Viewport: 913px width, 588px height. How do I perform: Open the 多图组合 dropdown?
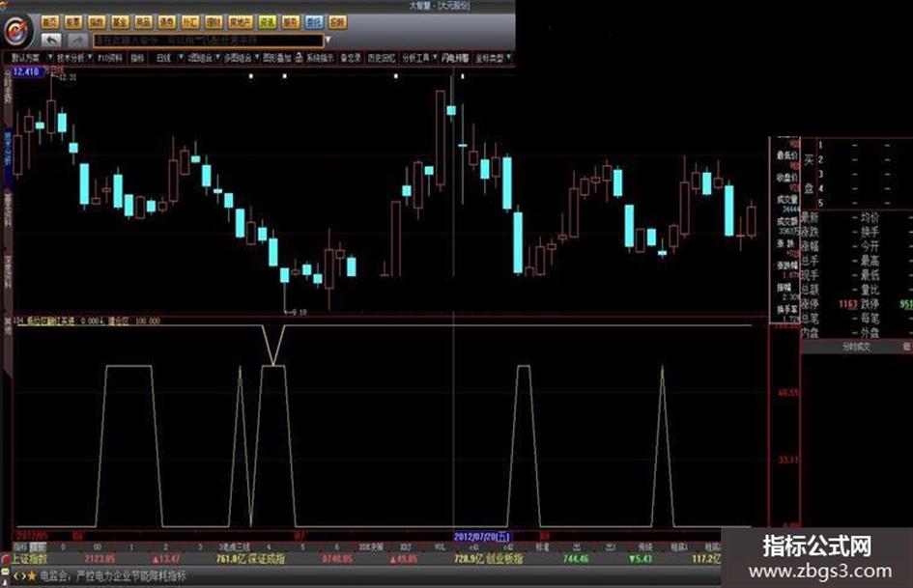[x=242, y=58]
